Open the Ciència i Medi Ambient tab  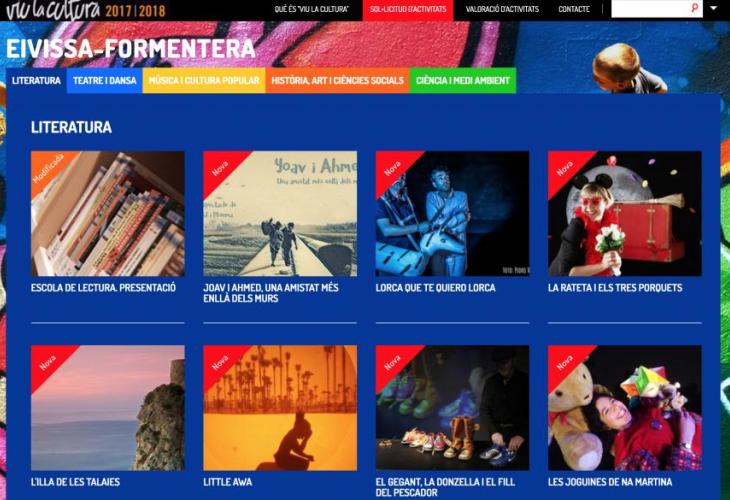[x=463, y=81]
